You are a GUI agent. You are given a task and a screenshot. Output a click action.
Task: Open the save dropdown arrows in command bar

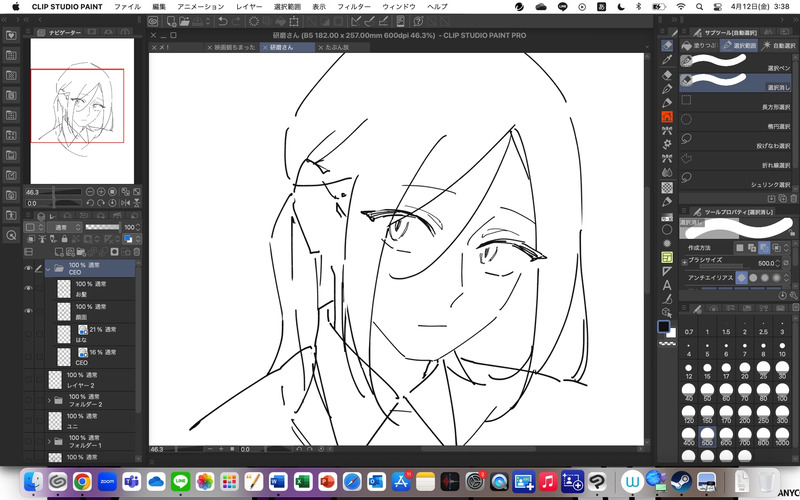click(x=208, y=21)
